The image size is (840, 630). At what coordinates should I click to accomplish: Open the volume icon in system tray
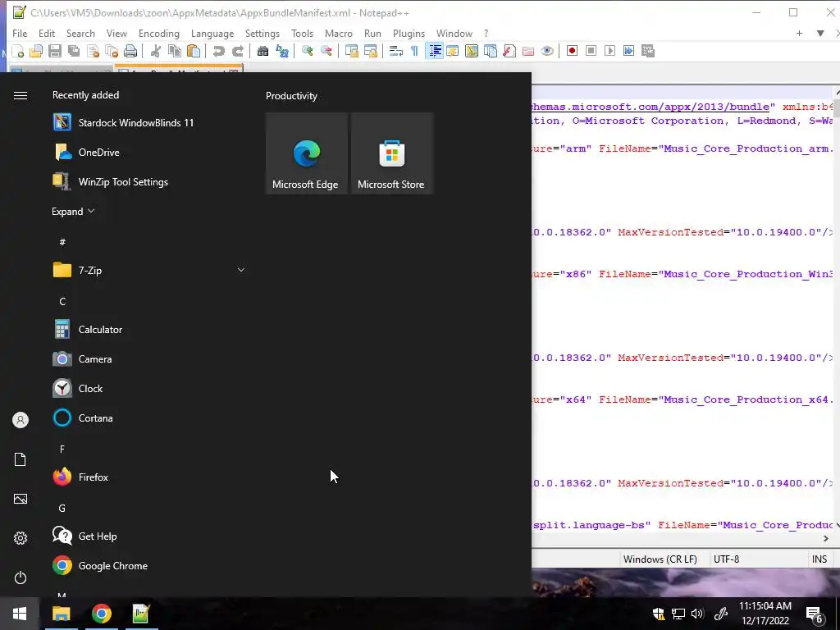[697, 614]
